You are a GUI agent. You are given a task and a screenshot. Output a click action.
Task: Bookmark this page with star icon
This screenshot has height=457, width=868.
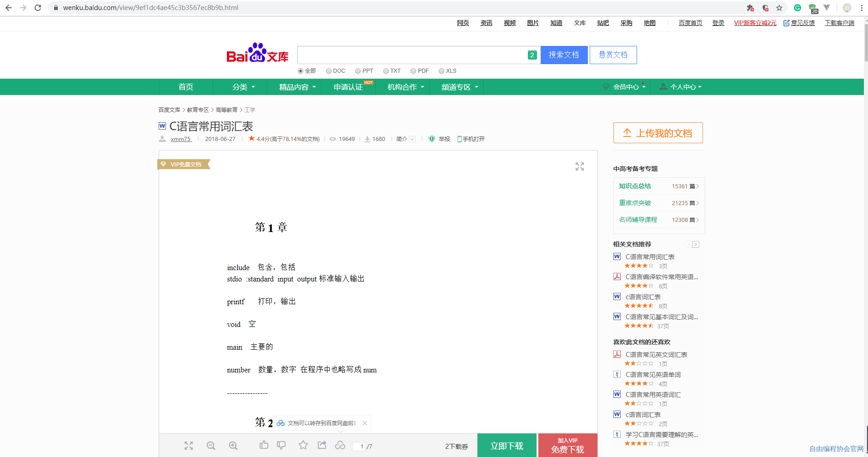779,8
